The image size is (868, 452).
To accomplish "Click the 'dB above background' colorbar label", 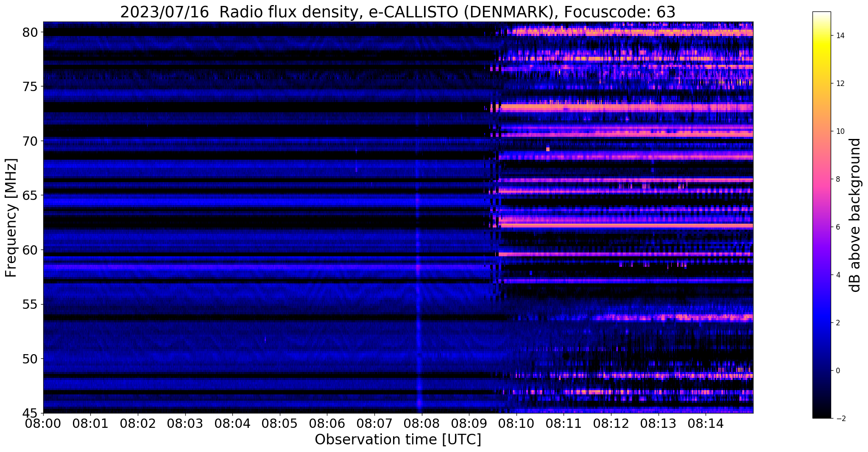I will click(x=855, y=215).
